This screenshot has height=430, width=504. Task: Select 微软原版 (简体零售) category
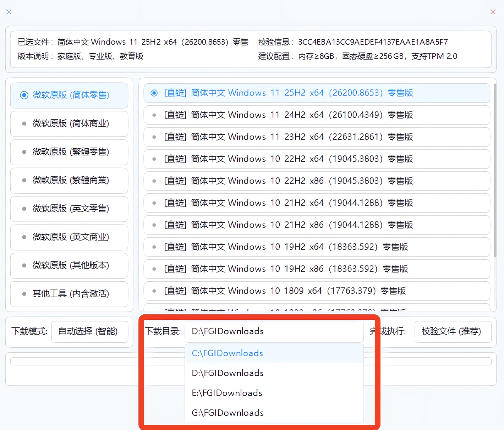point(69,95)
